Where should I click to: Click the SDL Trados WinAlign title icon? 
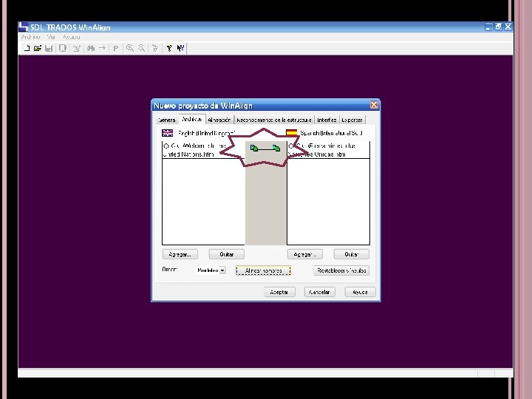pos(24,27)
